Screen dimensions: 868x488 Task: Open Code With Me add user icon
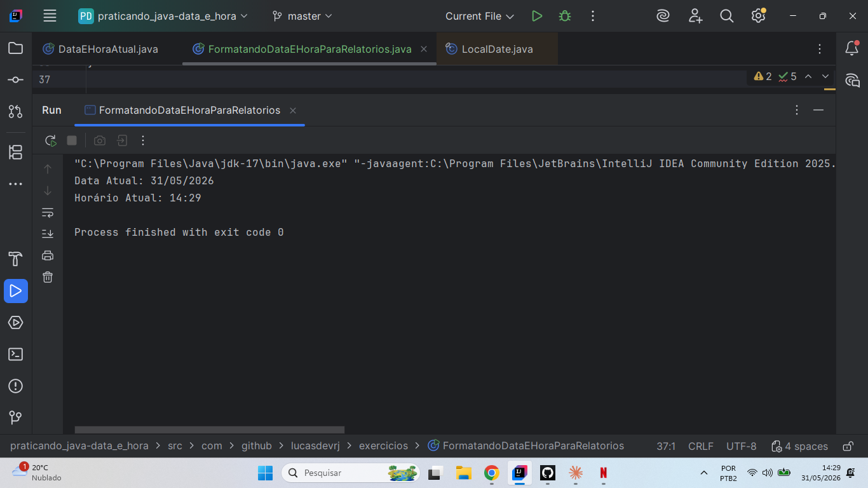click(x=695, y=16)
